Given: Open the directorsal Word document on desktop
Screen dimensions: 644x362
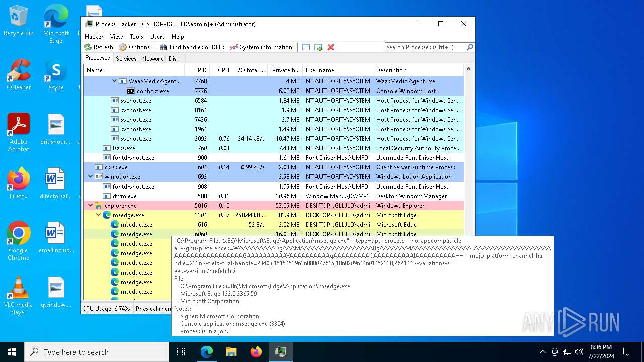Looking at the screenshot, I should 56,184.
